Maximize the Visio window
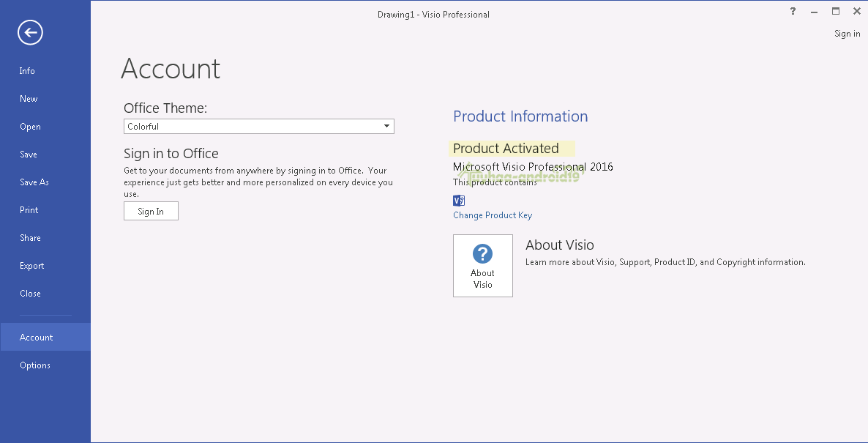Viewport: 868px width, 443px height. [835, 11]
